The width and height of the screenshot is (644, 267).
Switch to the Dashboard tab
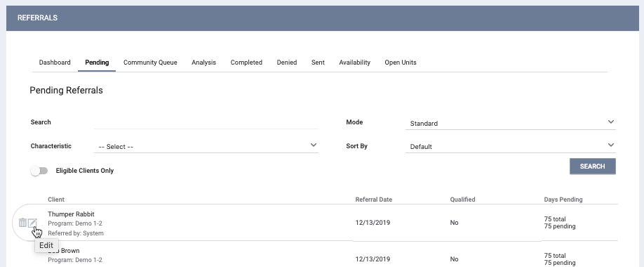(55, 63)
